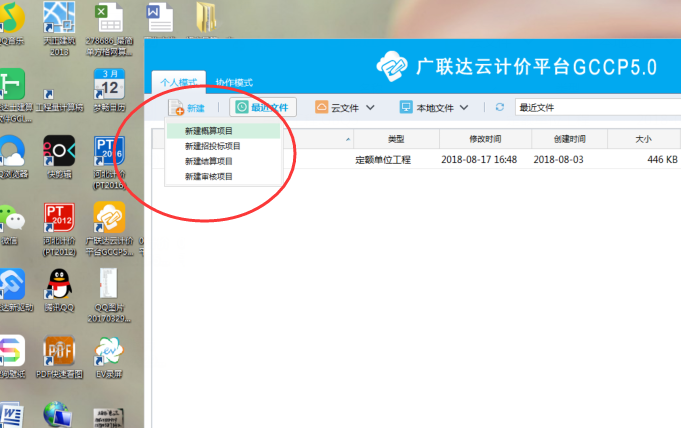Select 新建审核项目 from the menu

click(x=223, y=176)
